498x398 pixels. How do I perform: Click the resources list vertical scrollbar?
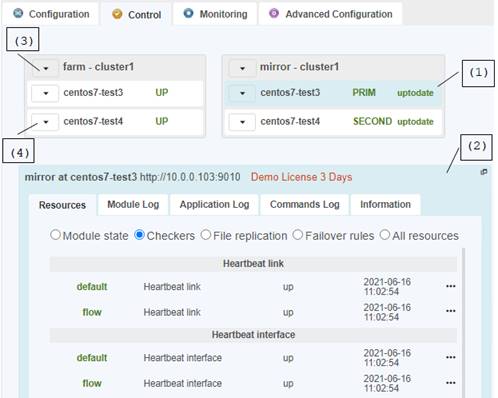(463, 323)
